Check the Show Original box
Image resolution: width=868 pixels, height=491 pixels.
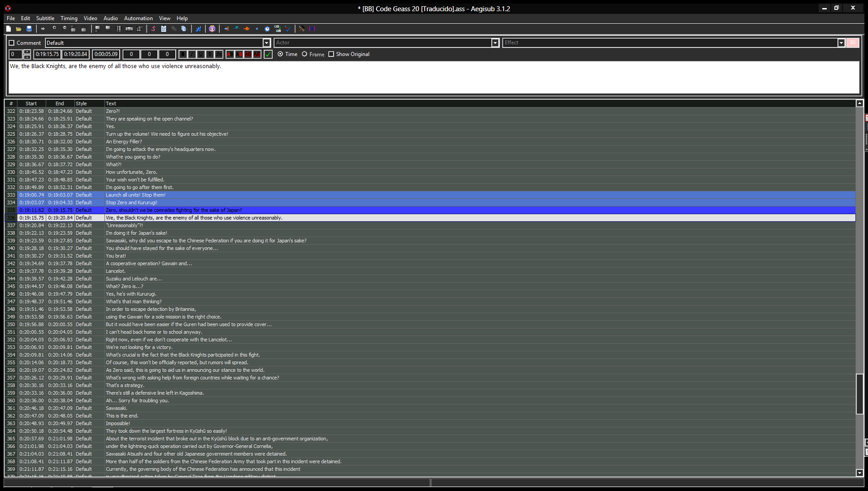pos(331,54)
